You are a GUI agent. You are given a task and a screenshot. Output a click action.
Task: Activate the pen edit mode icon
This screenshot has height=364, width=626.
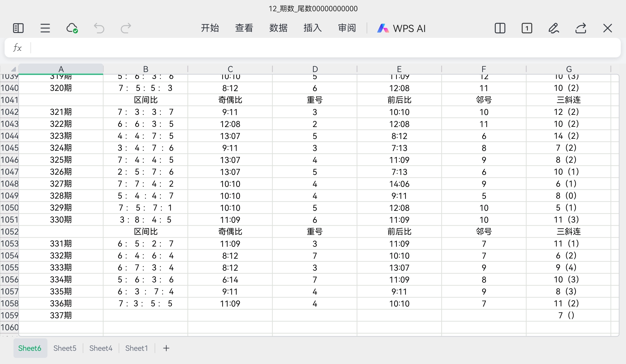coord(554,28)
